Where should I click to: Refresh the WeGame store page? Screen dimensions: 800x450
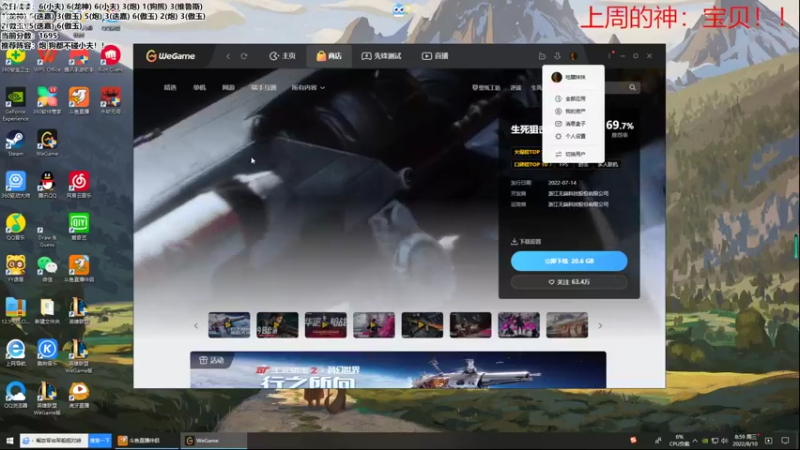click(x=244, y=56)
